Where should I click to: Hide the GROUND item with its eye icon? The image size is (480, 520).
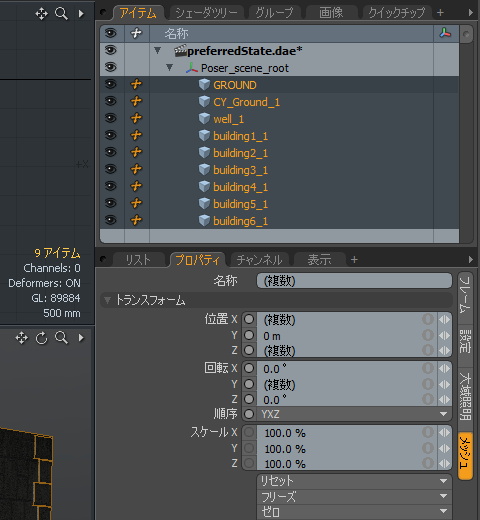[x=111, y=84]
